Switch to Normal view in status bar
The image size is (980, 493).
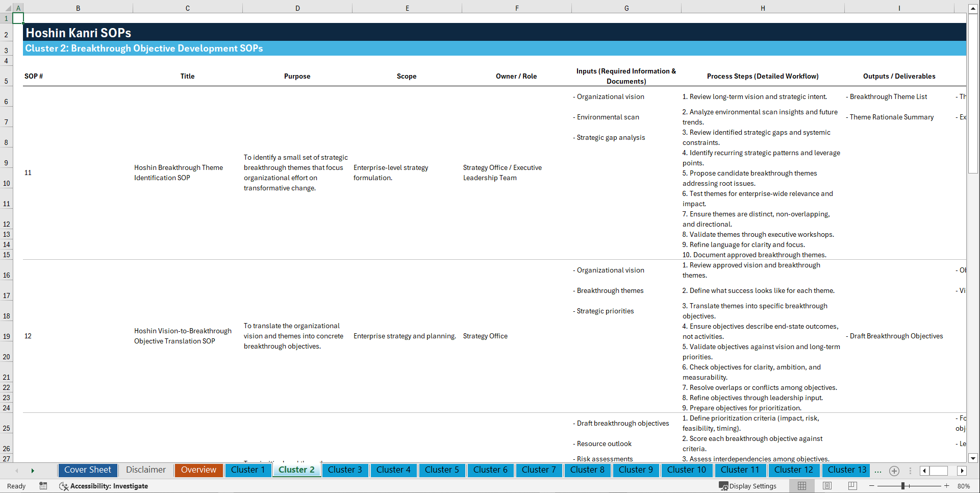point(801,486)
